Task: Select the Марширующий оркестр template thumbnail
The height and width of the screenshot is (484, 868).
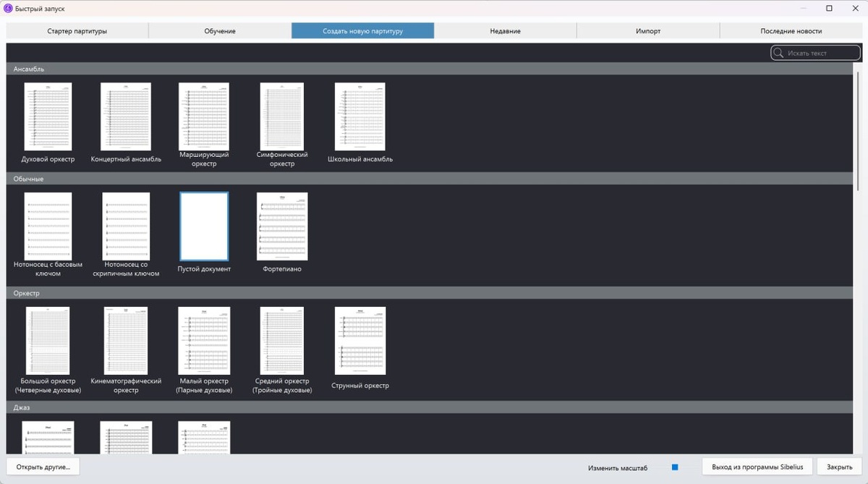Action: pos(204,116)
